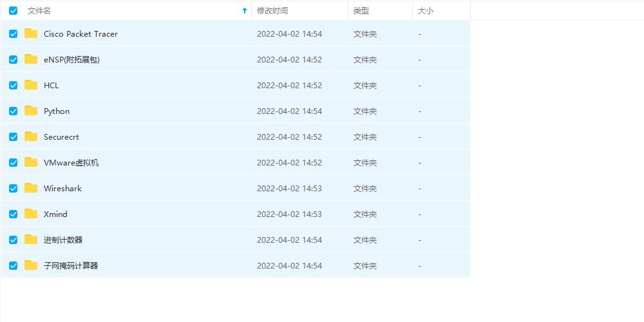Viewport: 644px width, 322px height.
Task: Click the Xmind folder icon
Action: click(x=31, y=214)
